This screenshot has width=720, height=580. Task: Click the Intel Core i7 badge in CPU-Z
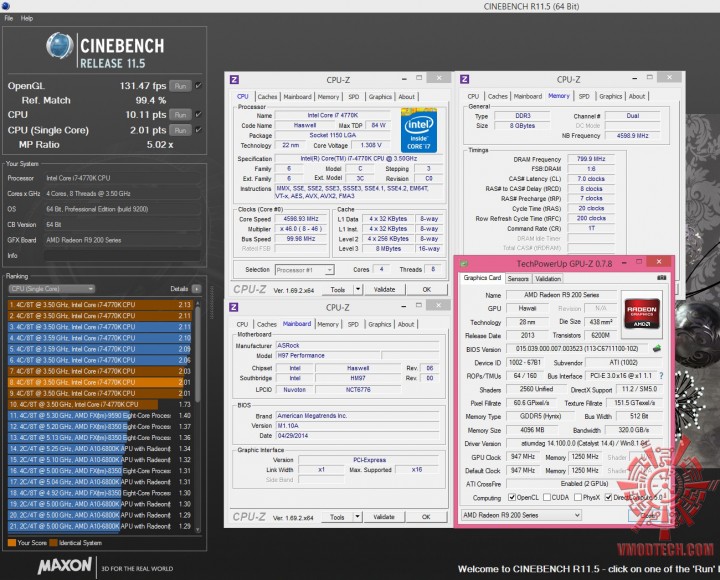419,130
